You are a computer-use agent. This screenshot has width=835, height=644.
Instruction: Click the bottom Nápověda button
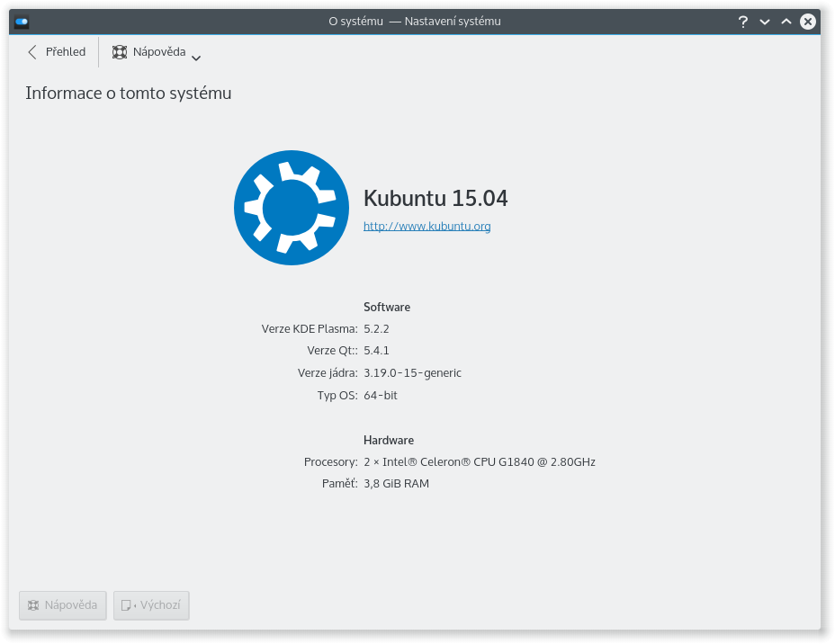(63, 605)
